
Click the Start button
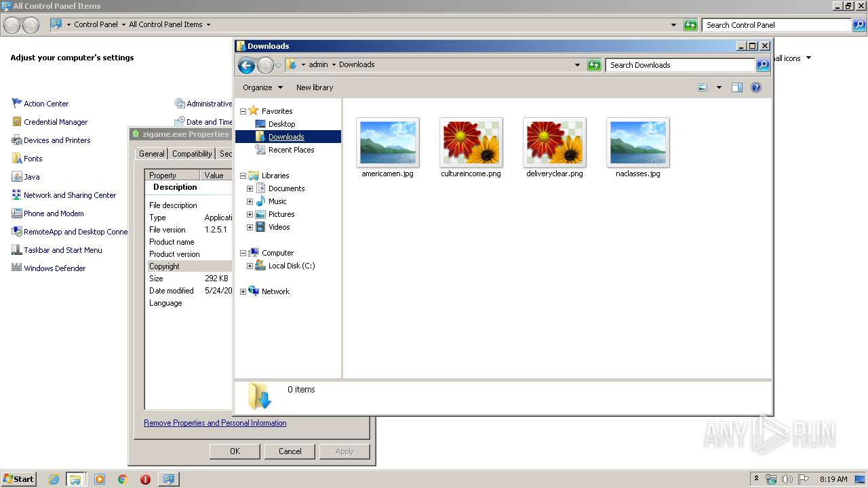point(18,479)
